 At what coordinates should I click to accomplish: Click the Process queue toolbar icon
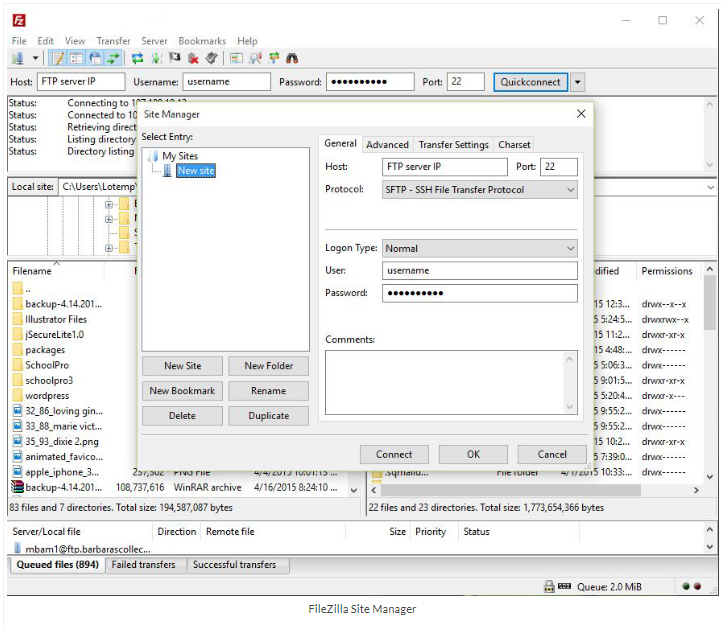[x=157, y=58]
